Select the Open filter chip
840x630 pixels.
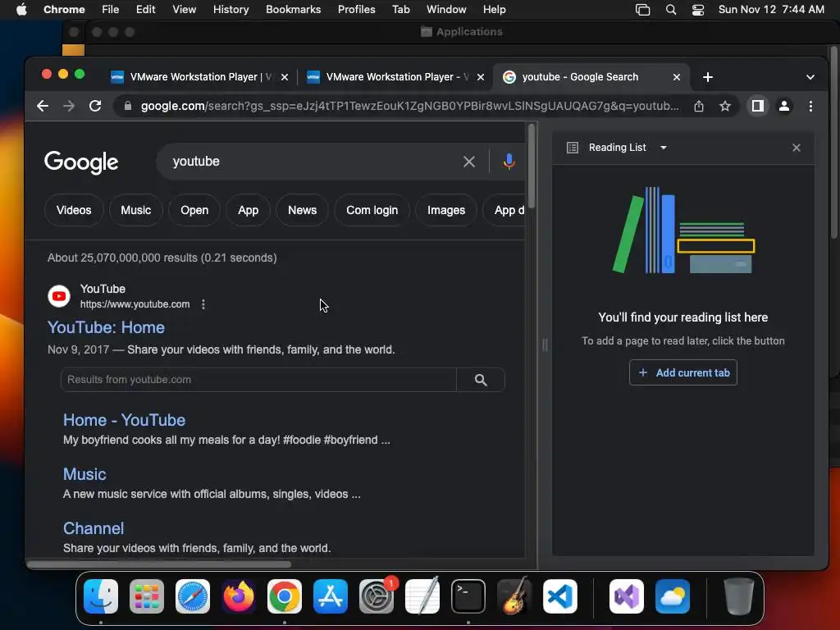[x=194, y=210]
